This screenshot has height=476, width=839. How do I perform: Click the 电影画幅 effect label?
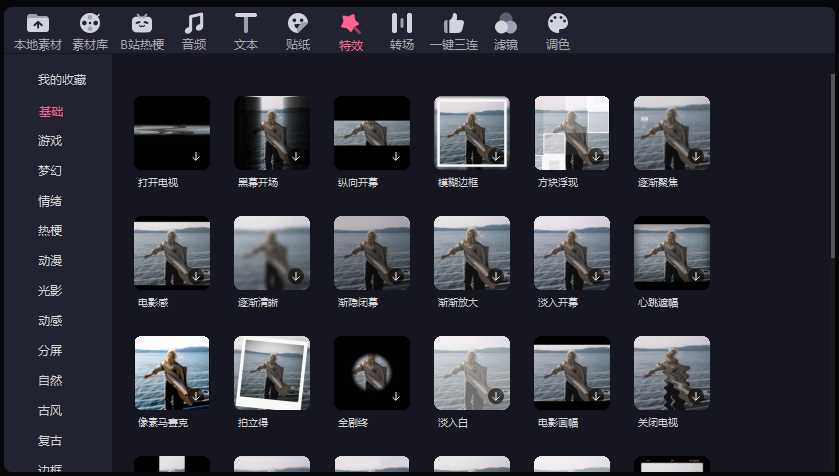(x=558, y=423)
